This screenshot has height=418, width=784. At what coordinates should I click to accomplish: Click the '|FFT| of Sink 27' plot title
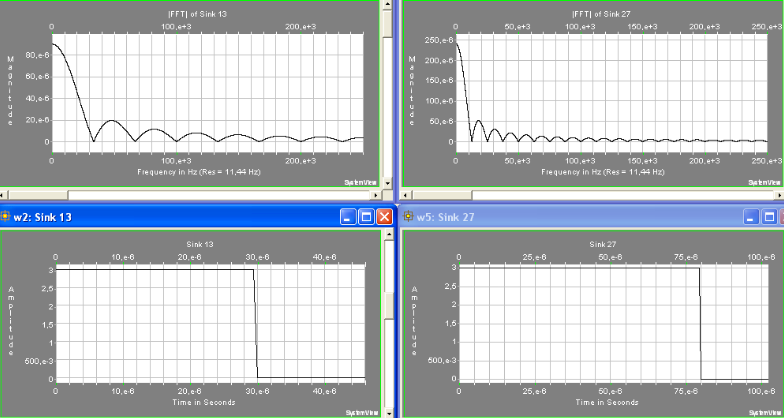[602, 14]
